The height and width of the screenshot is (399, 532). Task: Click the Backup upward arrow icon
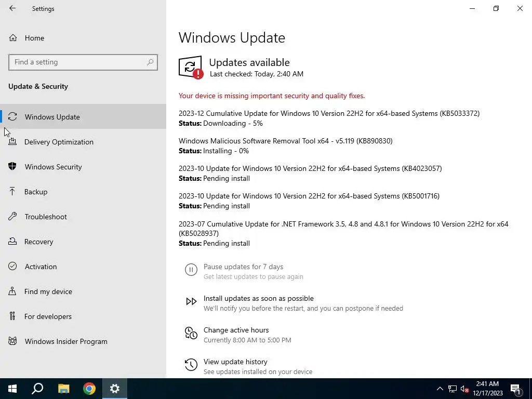(x=12, y=191)
